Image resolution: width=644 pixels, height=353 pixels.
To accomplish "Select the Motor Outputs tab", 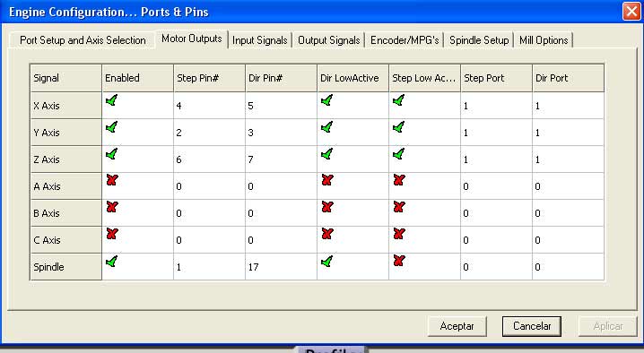I will 191,39.
